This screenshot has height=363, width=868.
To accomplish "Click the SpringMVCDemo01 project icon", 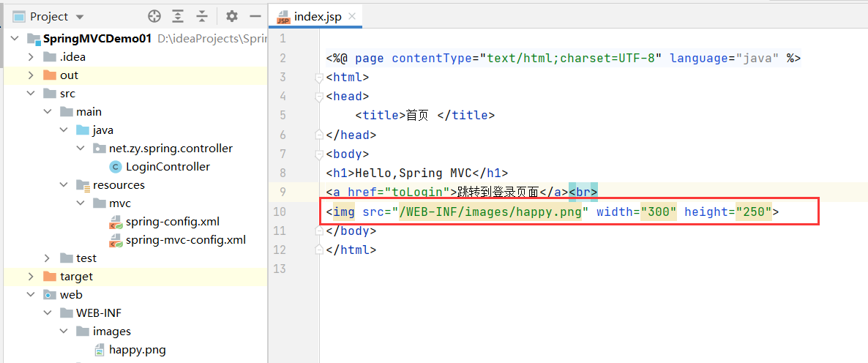I will tap(34, 39).
